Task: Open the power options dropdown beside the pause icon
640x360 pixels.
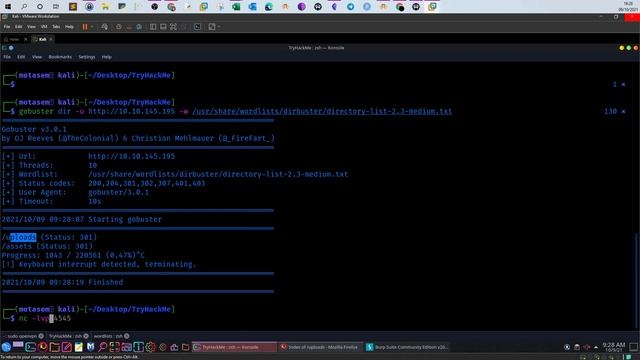Action: [92, 27]
